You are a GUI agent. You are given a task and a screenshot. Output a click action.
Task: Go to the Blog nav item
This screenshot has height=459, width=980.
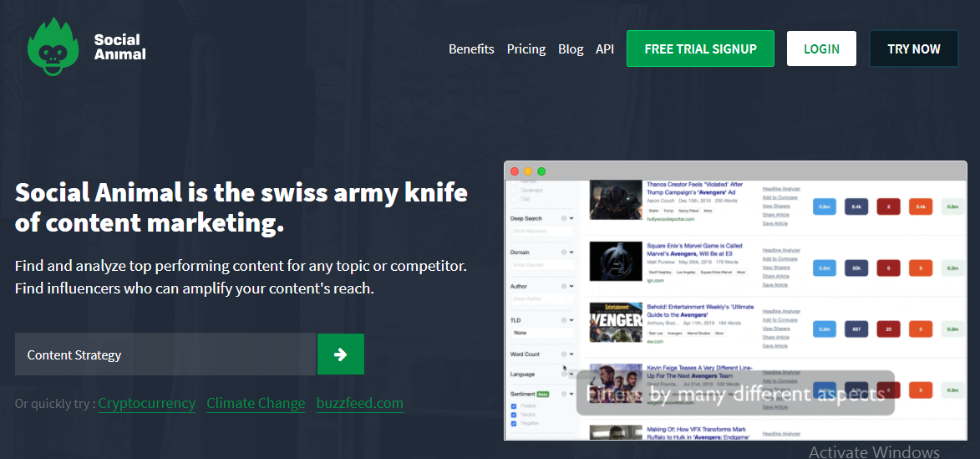tap(571, 48)
